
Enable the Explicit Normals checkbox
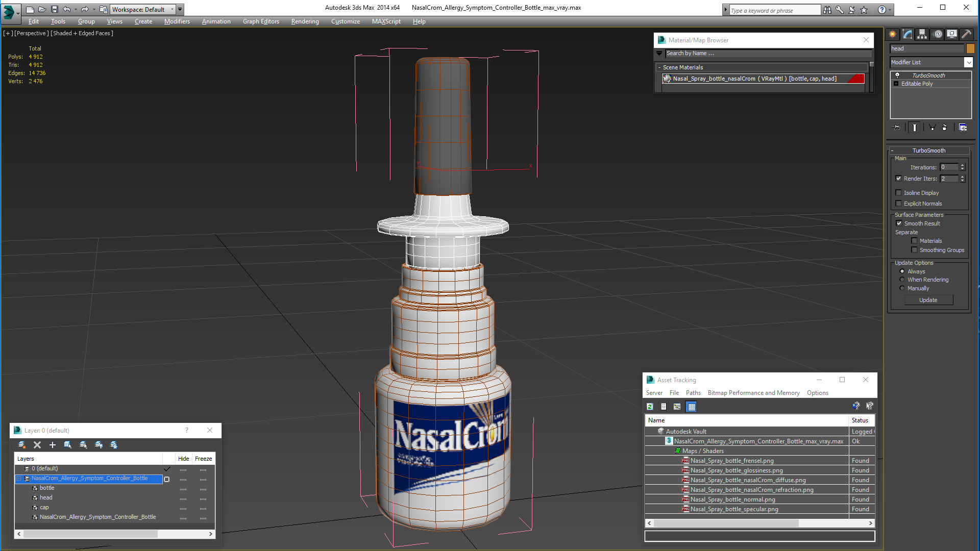click(x=898, y=204)
